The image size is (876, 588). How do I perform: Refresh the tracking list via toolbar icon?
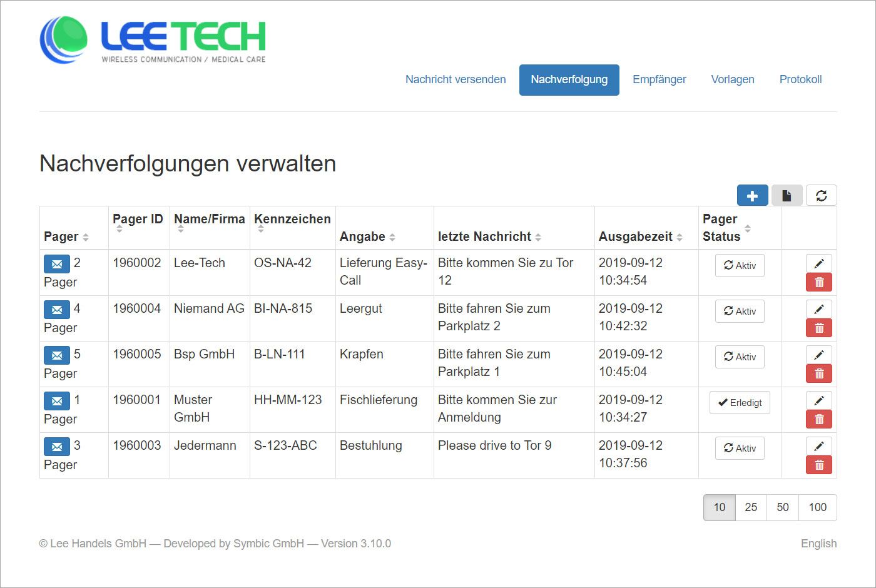pyautogui.click(x=821, y=195)
